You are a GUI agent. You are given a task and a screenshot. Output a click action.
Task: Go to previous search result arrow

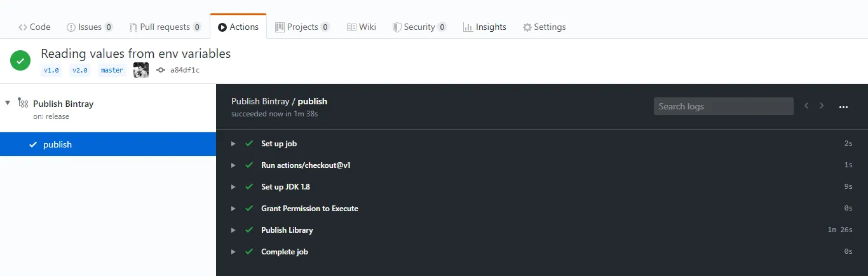(806, 106)
